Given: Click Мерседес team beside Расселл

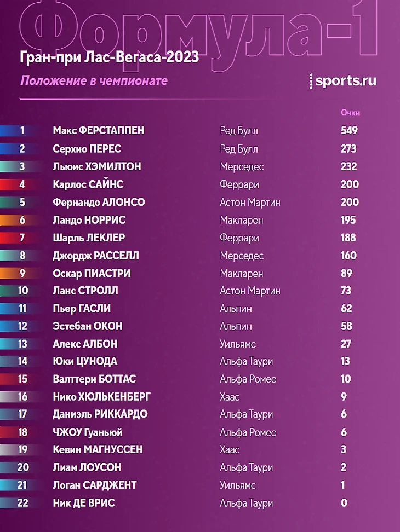Looking at the screenshot, I should click(x=242, y=256).
